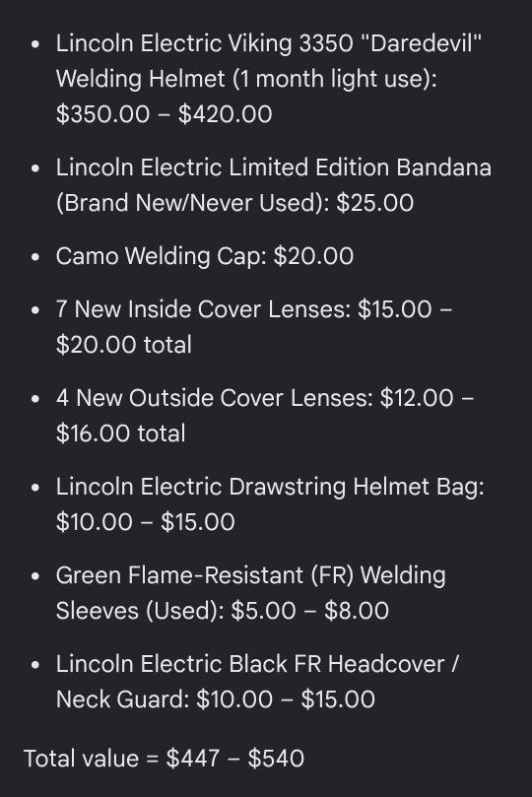Click the Welding Helmet (1 month light use) text
Viewport: 532px width, 797px height.
246,79
